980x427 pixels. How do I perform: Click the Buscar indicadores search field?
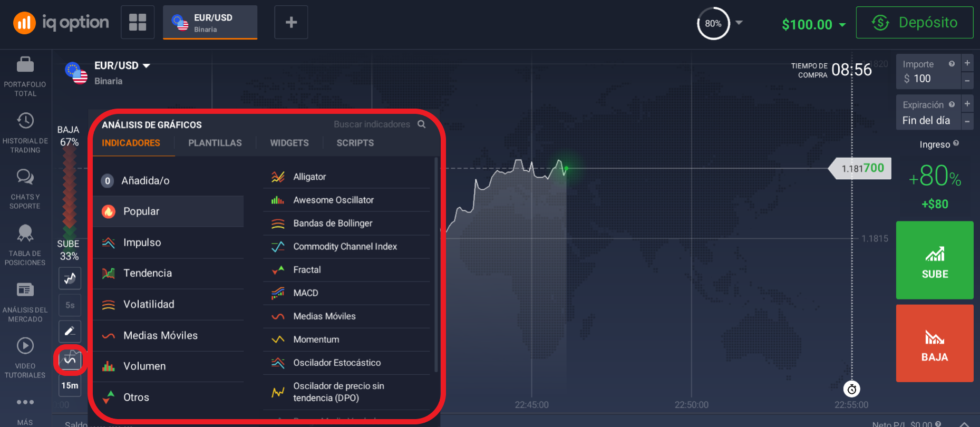click(x=372, y=124)
